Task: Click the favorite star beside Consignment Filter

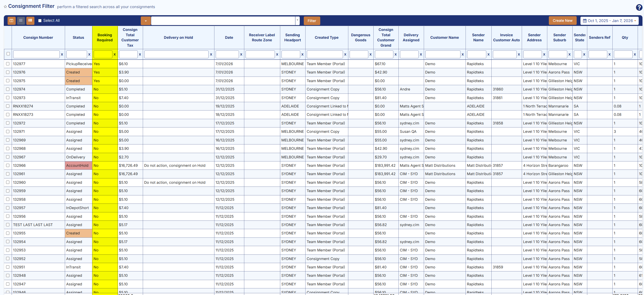Action: pyautogui.click(x=5, y=7)
